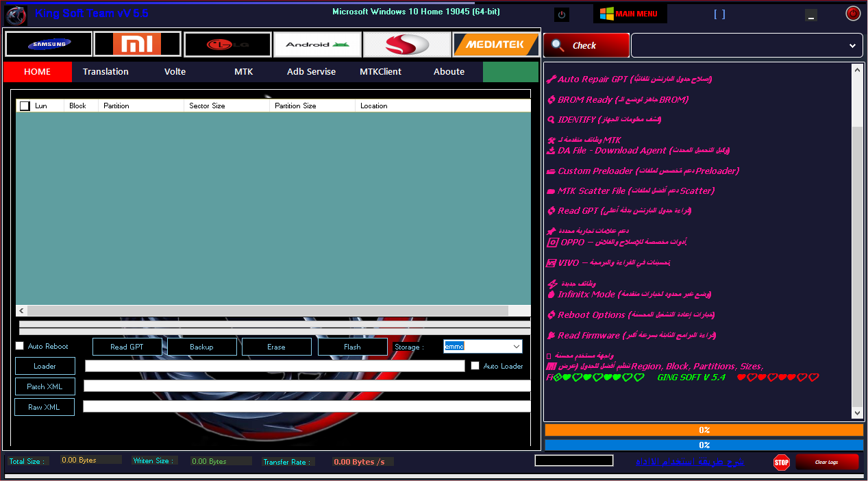Click the Loader button
Screen dimensions: 868x481
(45, 366)
